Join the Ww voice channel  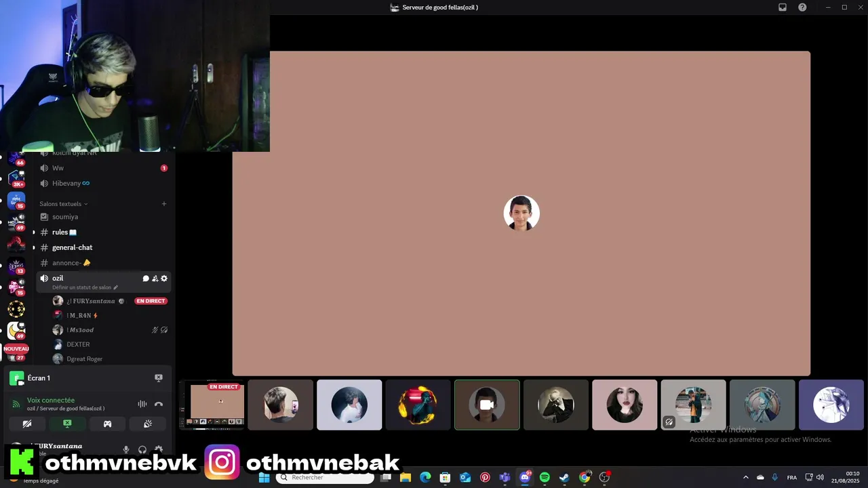102,168
